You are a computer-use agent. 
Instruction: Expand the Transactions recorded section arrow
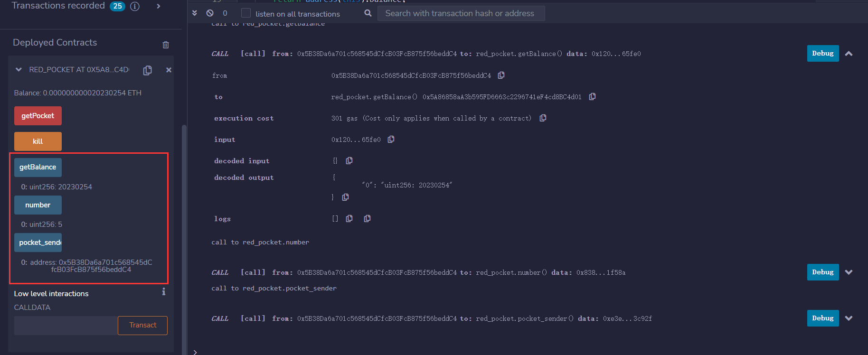tap(159, 6)
